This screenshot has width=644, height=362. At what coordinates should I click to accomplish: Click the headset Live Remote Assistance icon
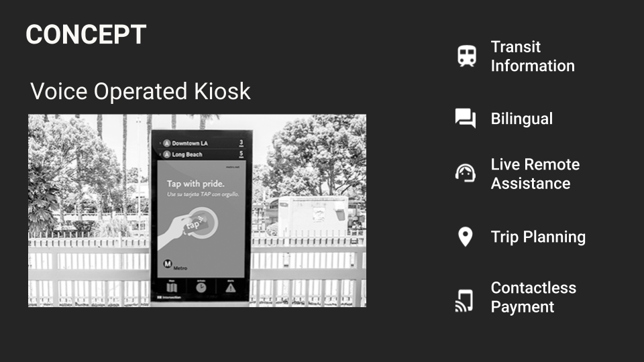coord(466,173)
